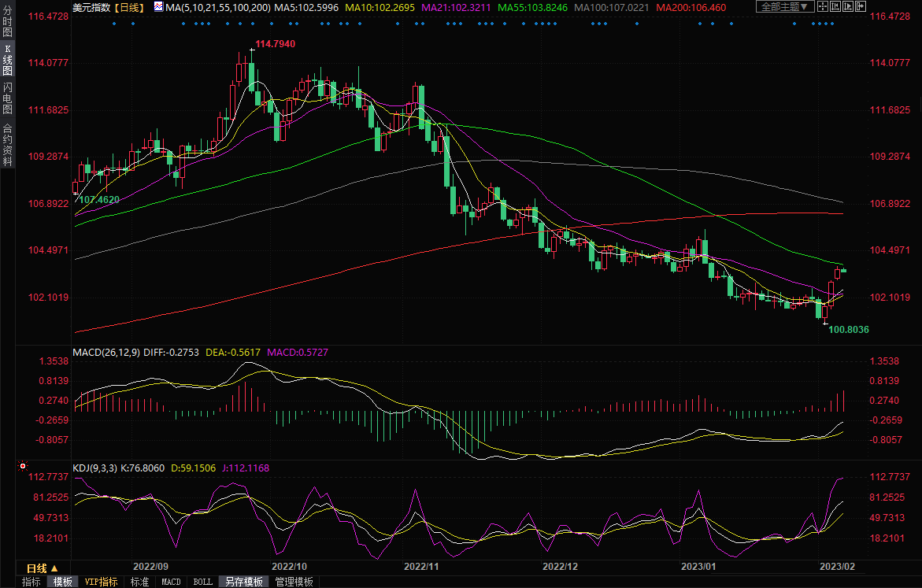The image size is (922, 588).
Task: Open the 闪电图 side tab
Action: [8, 98]
